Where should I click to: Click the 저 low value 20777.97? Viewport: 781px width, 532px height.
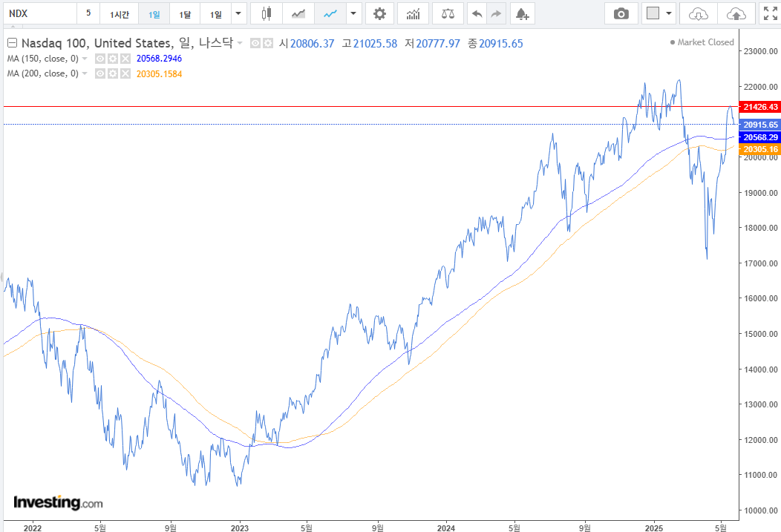click(x=438, y=44)
